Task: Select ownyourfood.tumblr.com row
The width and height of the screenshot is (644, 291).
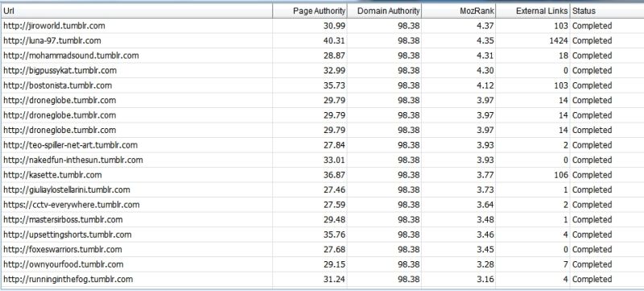Action: (x=322, y=264)
